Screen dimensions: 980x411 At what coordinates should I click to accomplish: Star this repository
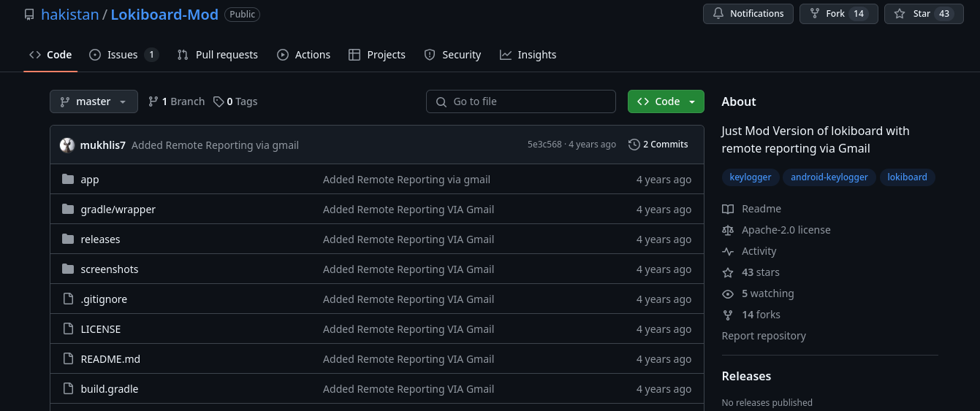[924, 14]
